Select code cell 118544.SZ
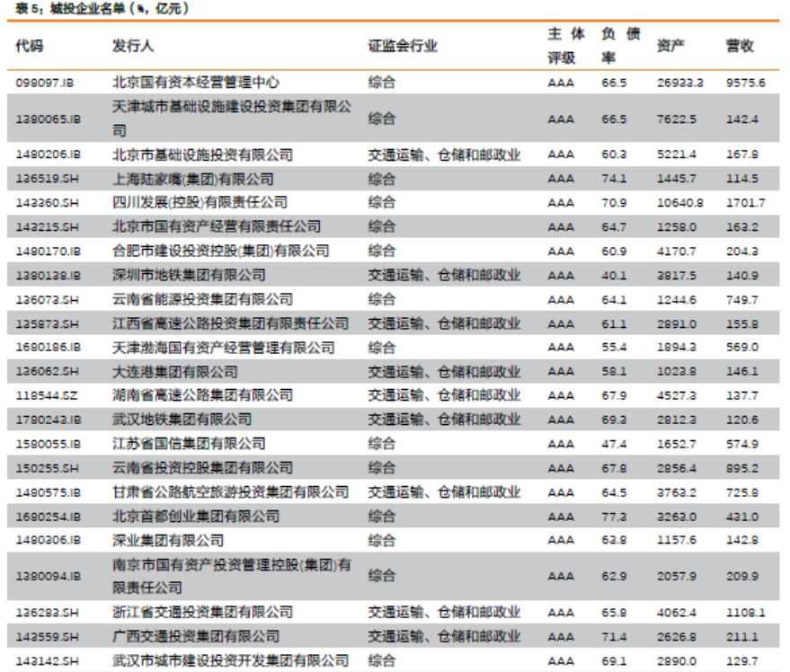Viewport: 790px width, 672px height. pyautogui.click(x=47, y=395)
